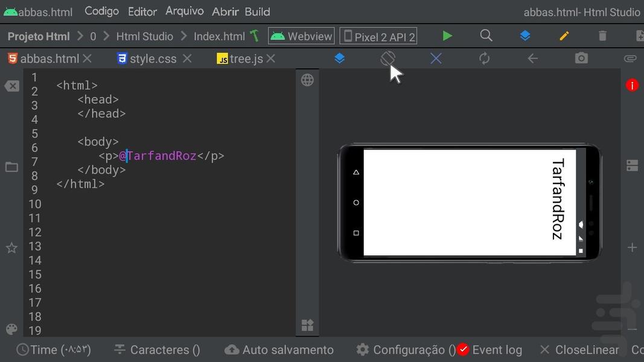Open search with the magnifier icon
The height and width of the screenshot is (362, 644).
(x=486, y=36)
